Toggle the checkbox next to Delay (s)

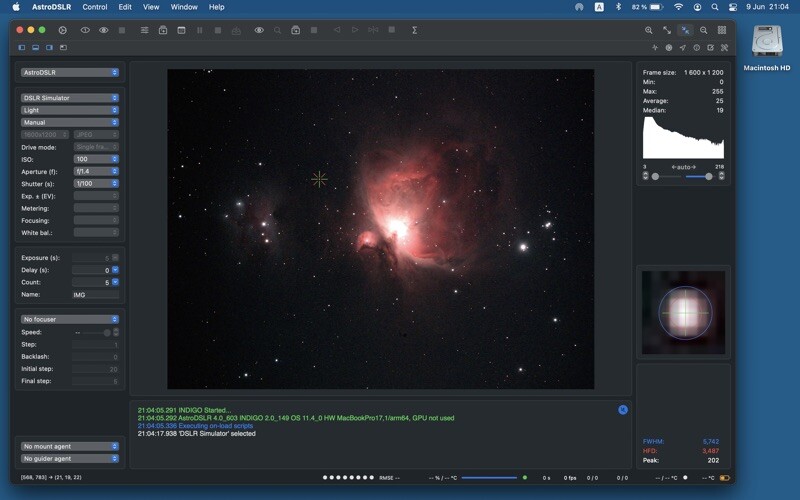115,270
